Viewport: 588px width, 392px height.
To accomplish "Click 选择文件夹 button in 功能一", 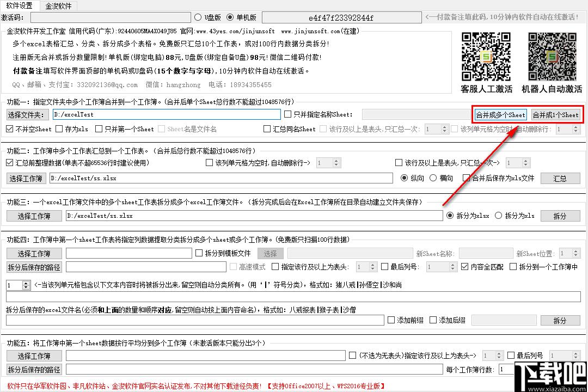I will [26, 115].
